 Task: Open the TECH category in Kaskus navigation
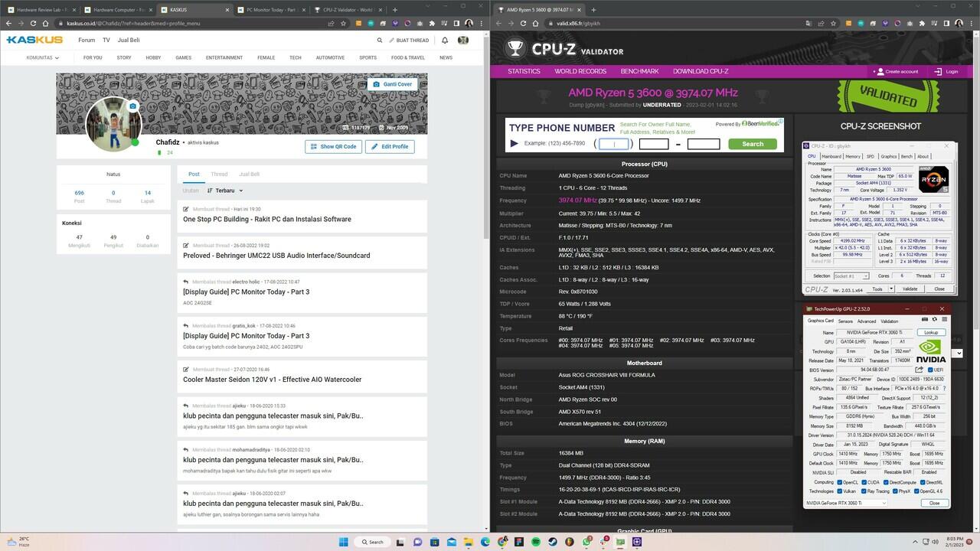coord(295,57)
